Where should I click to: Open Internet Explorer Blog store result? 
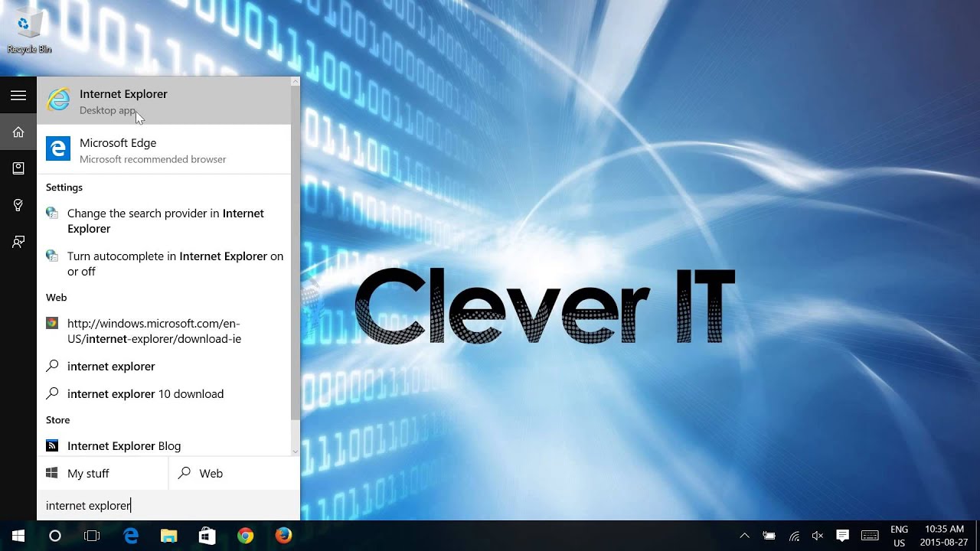(164, 445)
